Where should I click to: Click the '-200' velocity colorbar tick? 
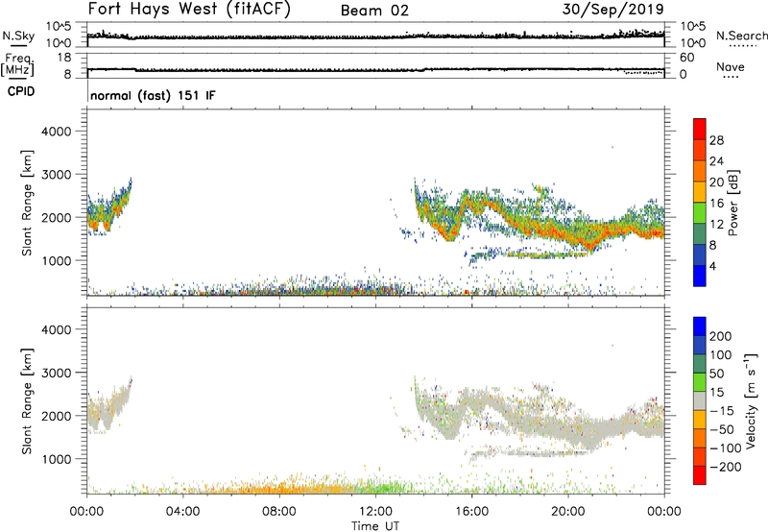[726, 467]
